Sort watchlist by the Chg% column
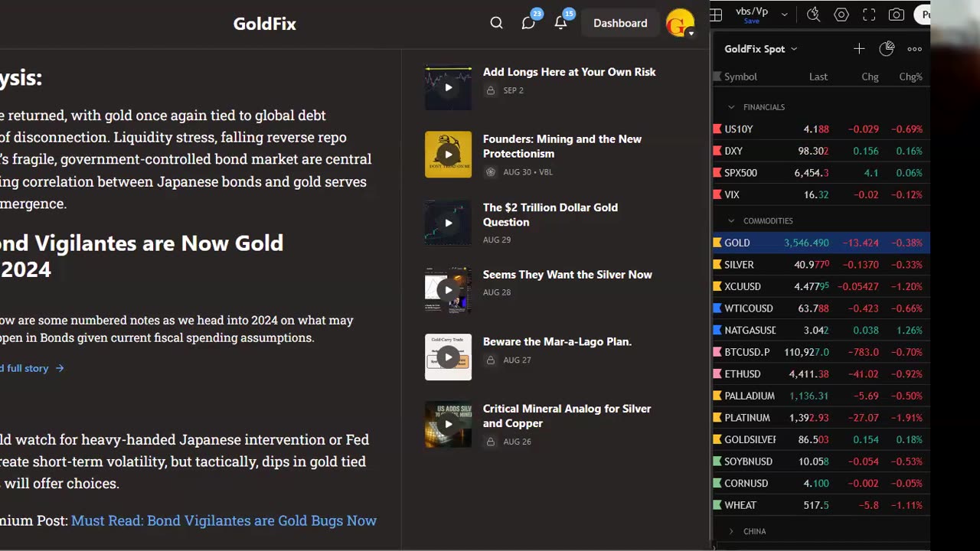The width and height of the screenshot is (980, 551). (911, 77)
